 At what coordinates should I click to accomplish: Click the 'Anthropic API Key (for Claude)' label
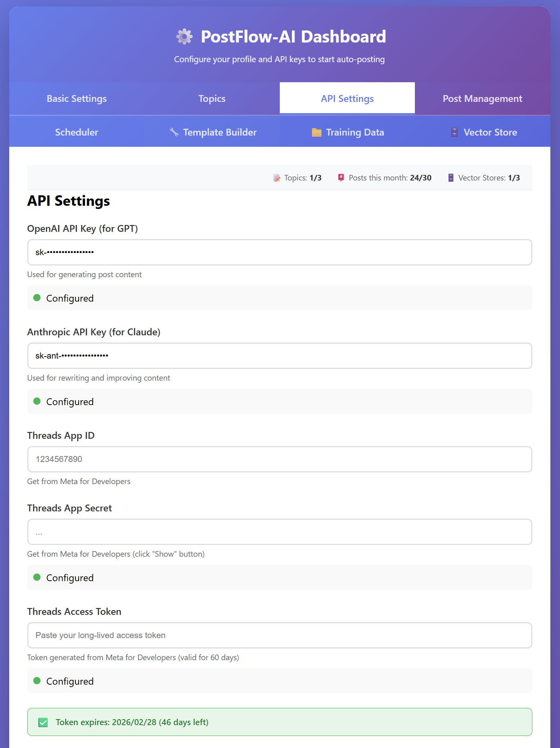(94, 332)
